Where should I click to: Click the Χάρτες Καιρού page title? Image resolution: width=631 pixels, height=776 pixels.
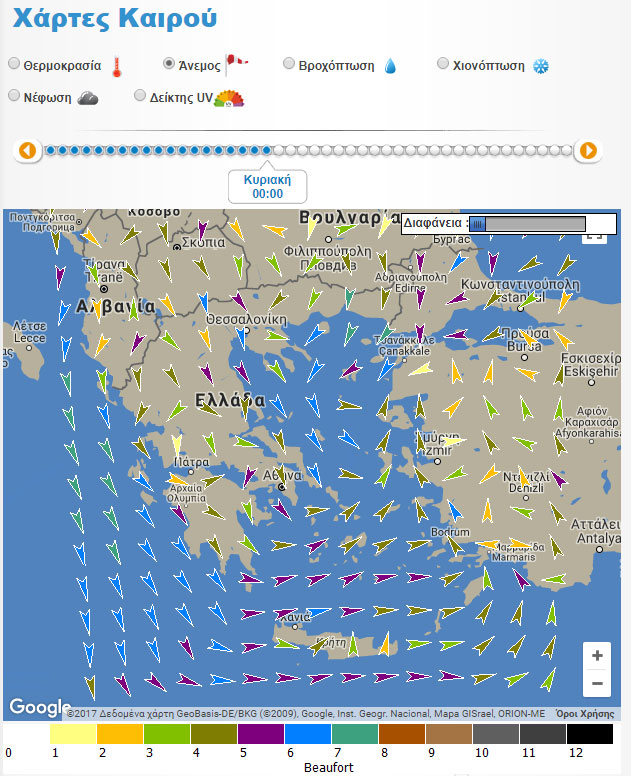pyautogui.click(x=115, y=19)
